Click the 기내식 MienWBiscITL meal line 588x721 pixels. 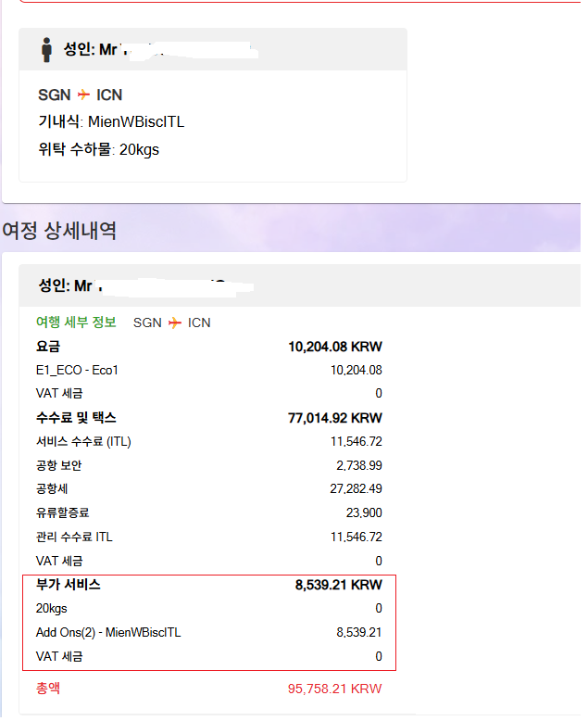point(112,121)
